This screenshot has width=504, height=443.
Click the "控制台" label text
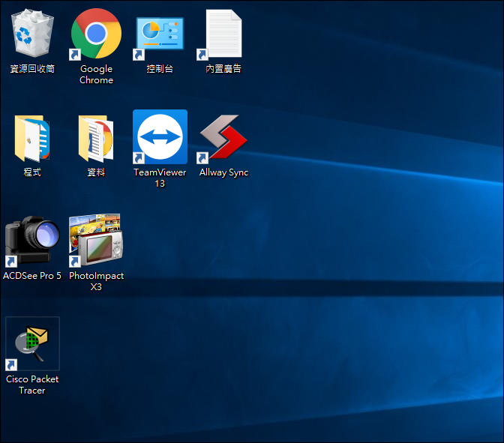(160, 68)
